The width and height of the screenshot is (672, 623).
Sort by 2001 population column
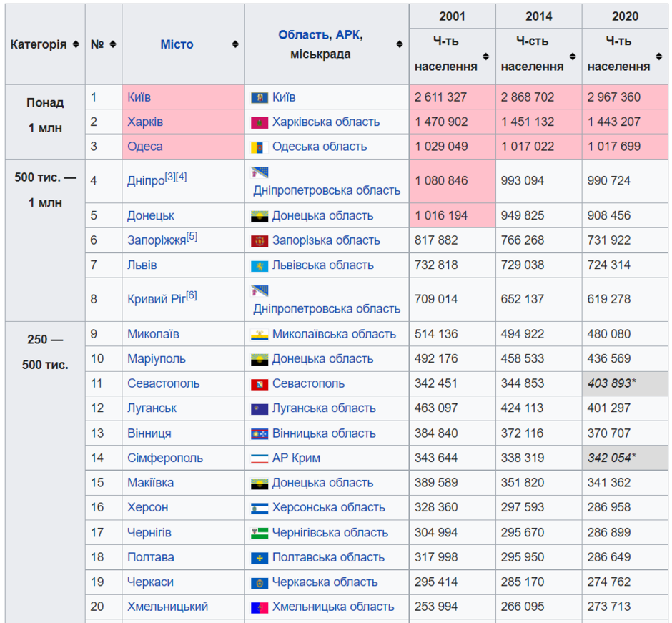485,57
